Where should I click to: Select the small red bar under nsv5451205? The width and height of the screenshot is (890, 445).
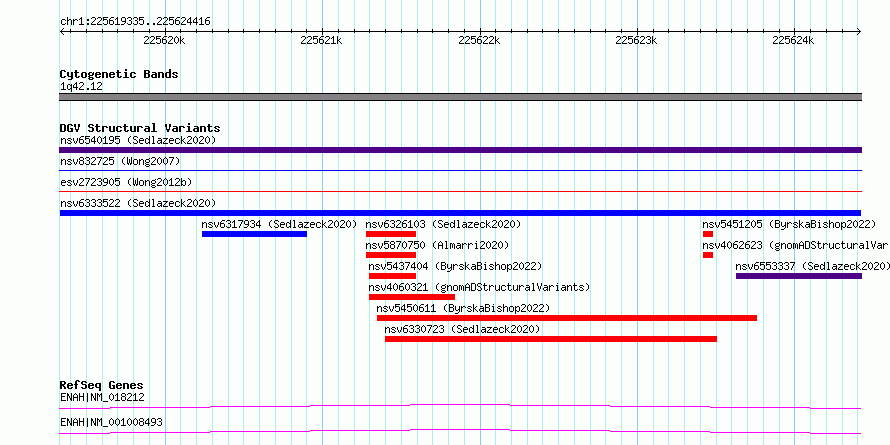click(x=708, y=234)
